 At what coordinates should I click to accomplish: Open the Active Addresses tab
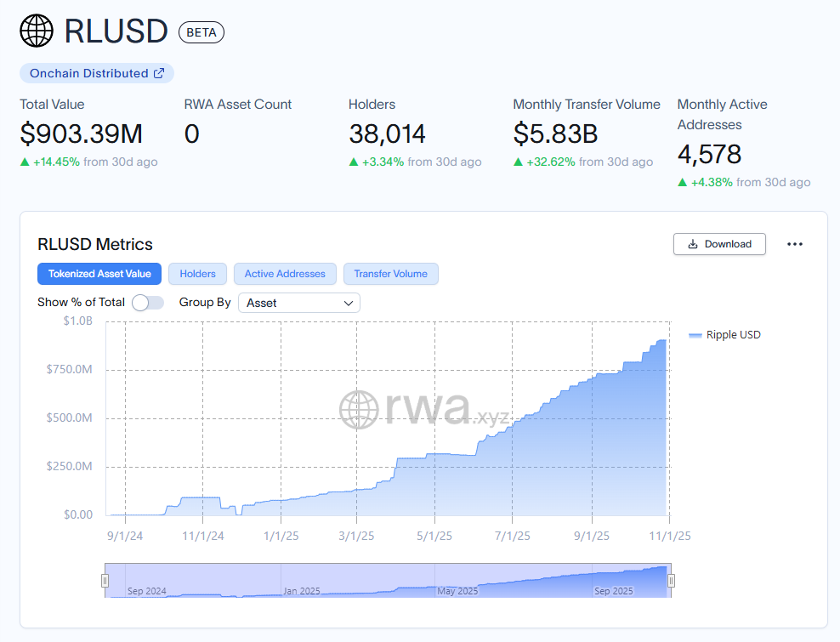(285, 274)
